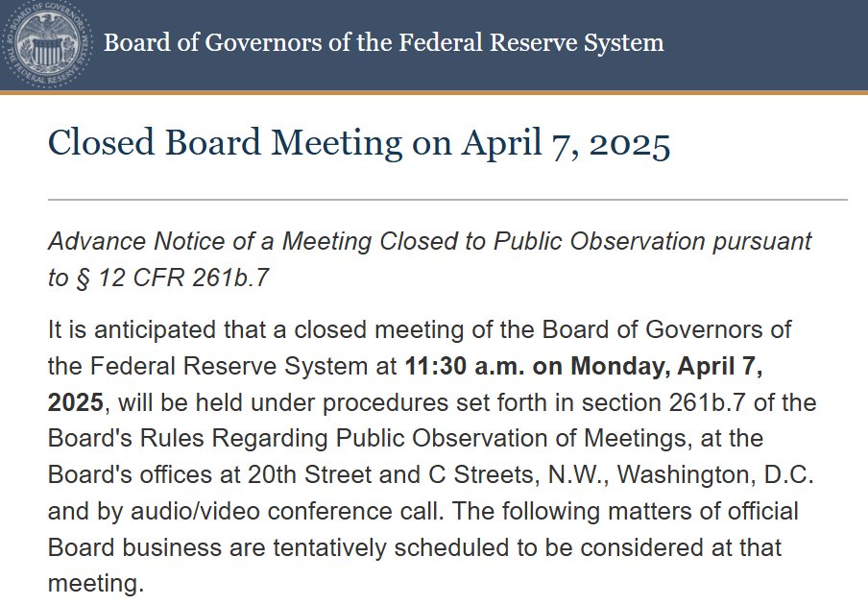This screenshot has width=868, height=605.
Task: Select the italic Advance Notice subtitle line
Action: point(429,259)
